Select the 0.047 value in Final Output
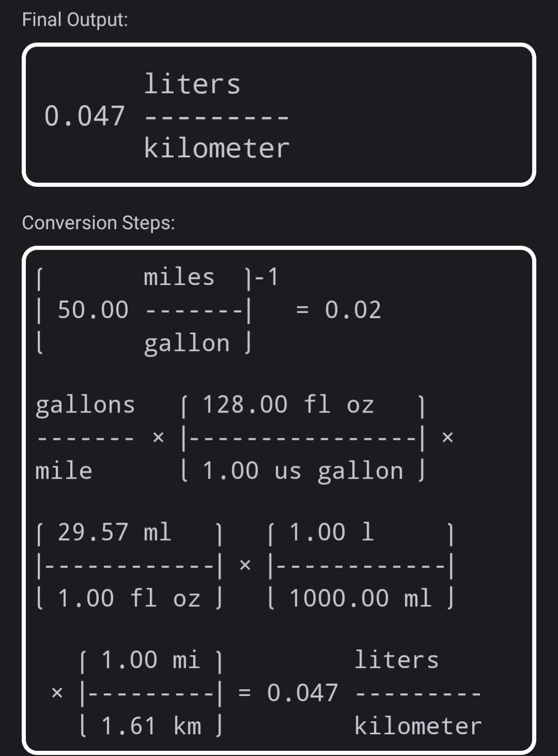 click(x=84, y=115)
